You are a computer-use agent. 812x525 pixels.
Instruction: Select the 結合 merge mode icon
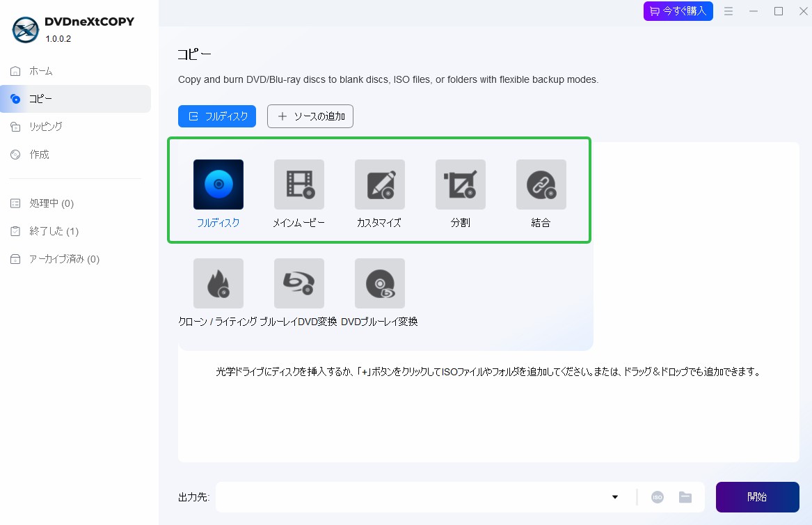[541, 185]
